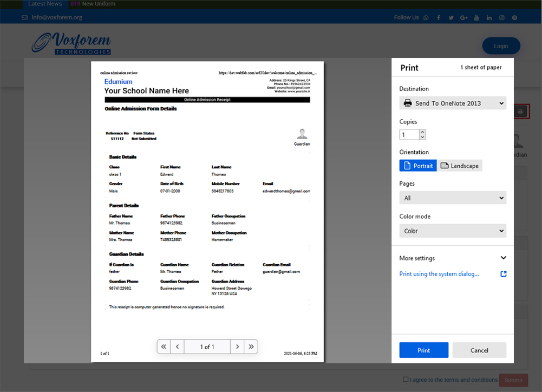Open the LinkedIn icon in the top bar
The image size is (542, 392).
coord(489,18)
